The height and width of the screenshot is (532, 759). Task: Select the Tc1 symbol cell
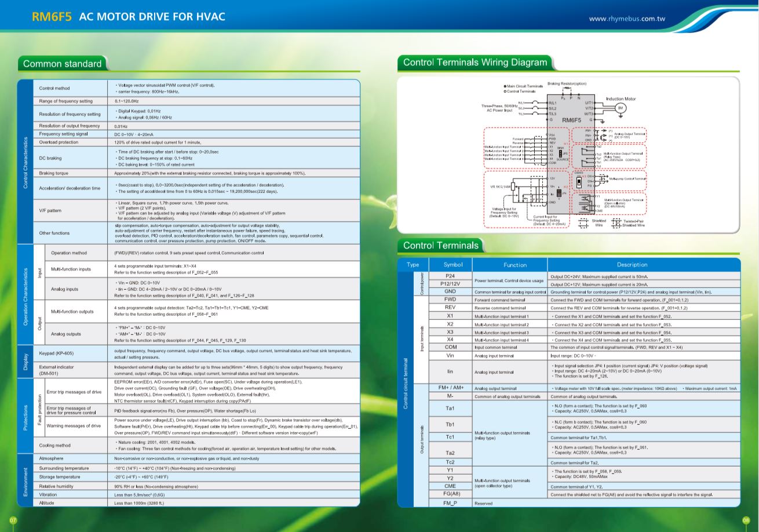[x=450, y=438]
